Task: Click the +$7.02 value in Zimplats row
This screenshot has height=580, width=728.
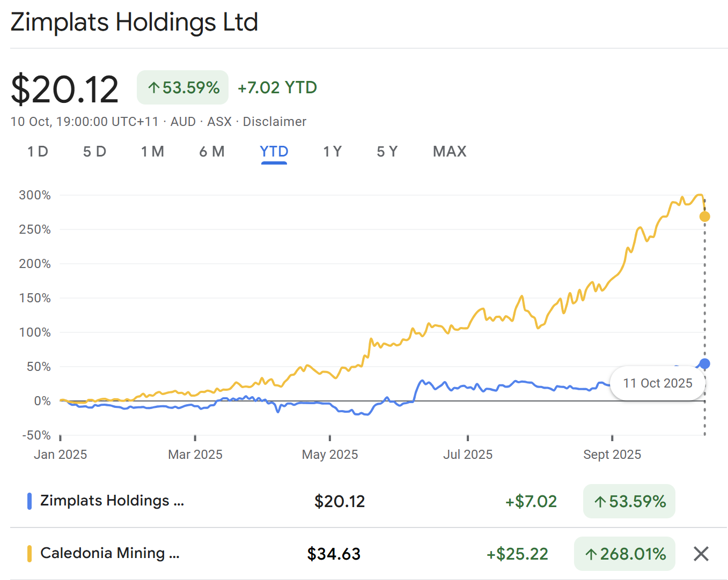Action: 531,501
